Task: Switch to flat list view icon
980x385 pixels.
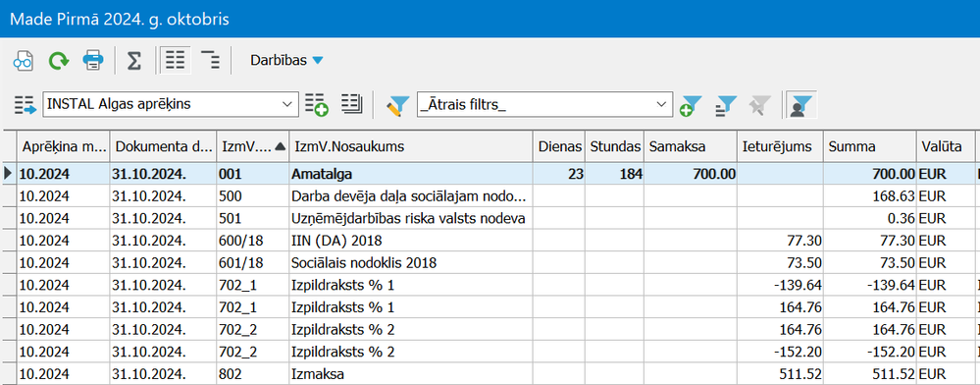Action: coord(175,61)
